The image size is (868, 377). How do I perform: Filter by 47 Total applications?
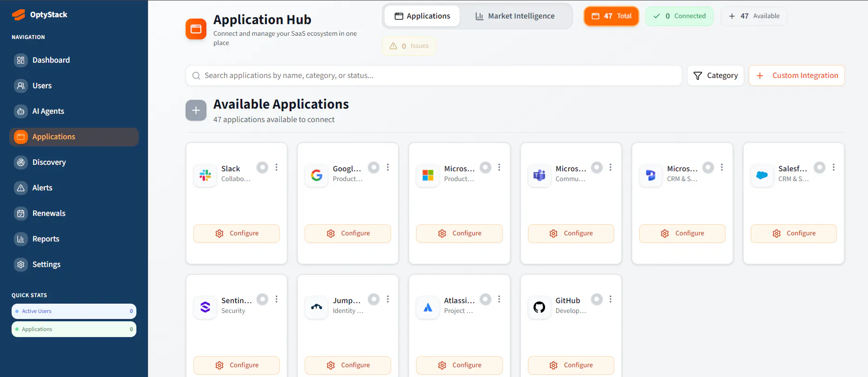click(x=611, y=16)
